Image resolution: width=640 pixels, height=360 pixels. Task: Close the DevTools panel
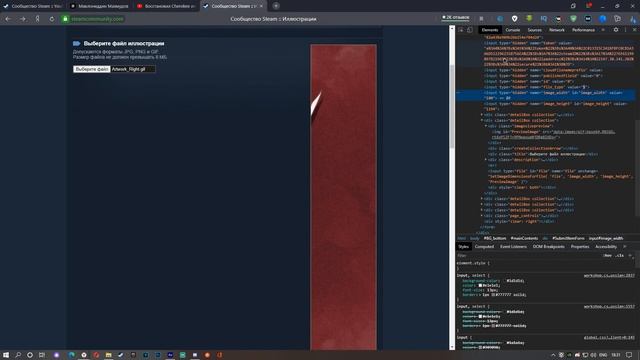[634, 30]
